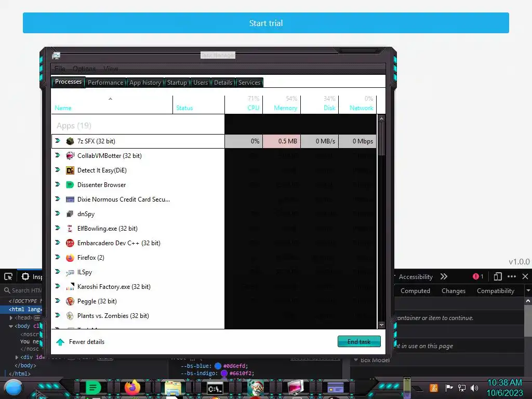Open the Compatibility panel in devtools
Viewport: 532px width, 399px height.
[495, 291]
